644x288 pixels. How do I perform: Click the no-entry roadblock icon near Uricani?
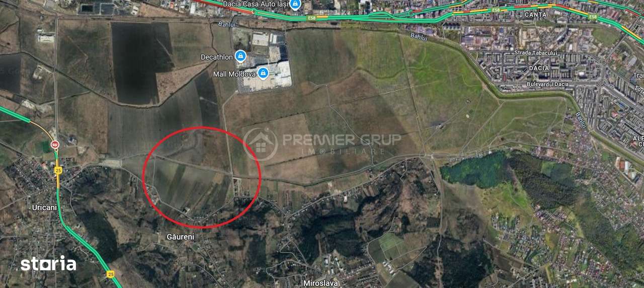(55, 145)
